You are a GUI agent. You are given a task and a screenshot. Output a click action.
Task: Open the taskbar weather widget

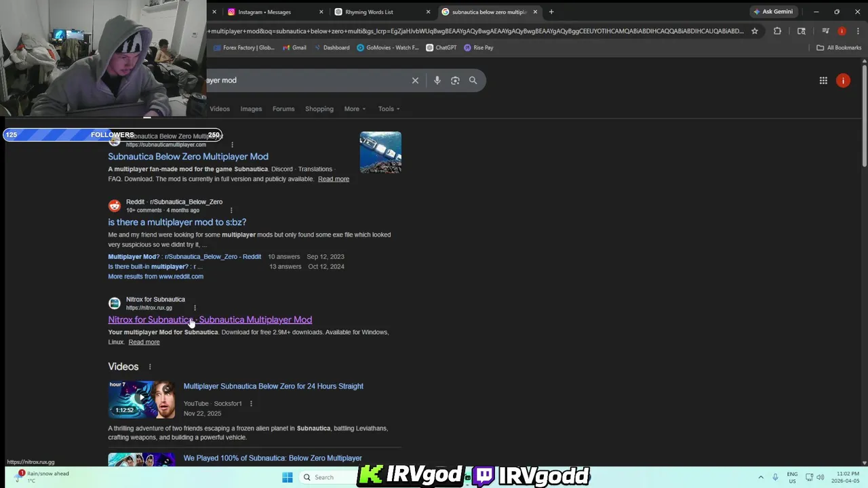[43, 476]
